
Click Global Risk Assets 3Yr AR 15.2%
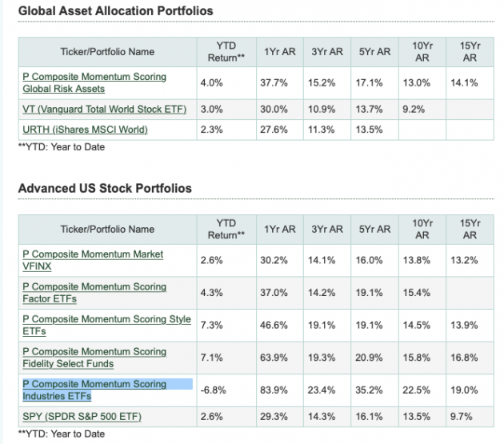(322, 83)
